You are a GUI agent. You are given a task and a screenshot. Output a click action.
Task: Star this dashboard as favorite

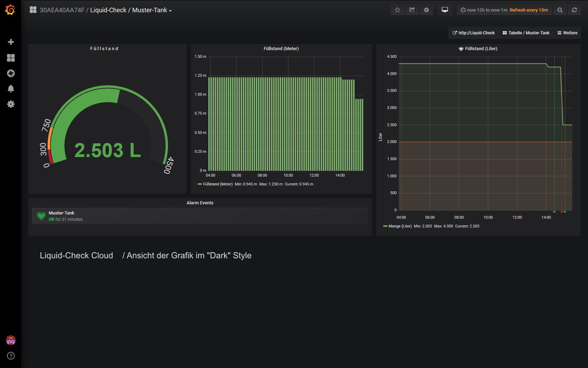tap(397, 10)
